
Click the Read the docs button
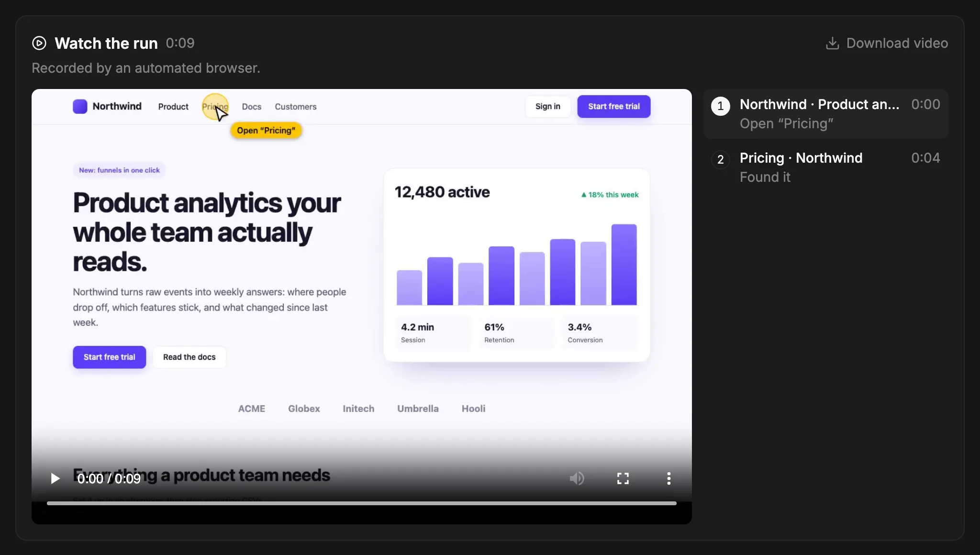point(189,357)
